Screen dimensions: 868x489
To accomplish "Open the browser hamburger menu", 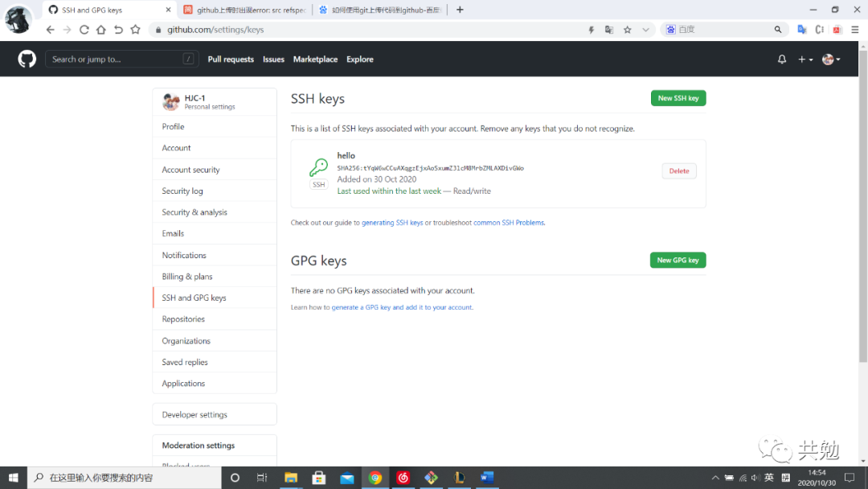I will coord(854,30).
